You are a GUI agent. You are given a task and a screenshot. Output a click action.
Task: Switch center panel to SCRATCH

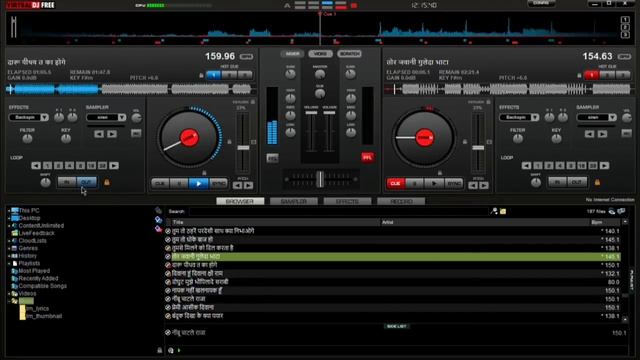tap(349, 54)
